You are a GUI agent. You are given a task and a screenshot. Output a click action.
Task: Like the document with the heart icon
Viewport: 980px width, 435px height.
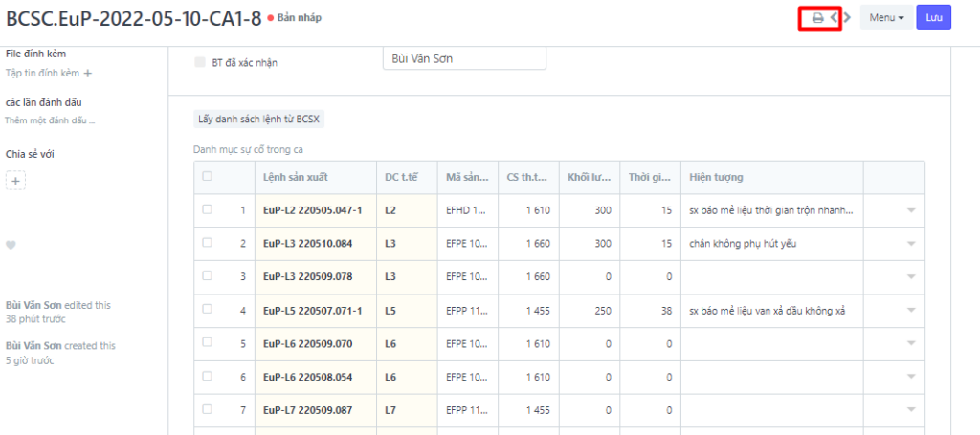point(11,246)
